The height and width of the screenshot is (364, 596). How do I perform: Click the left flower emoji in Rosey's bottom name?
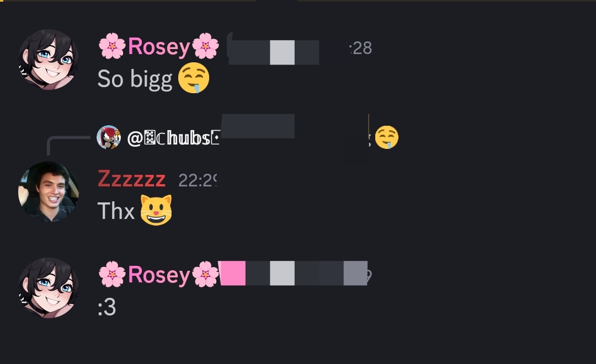pyautogui.click(x=112, y=274)
